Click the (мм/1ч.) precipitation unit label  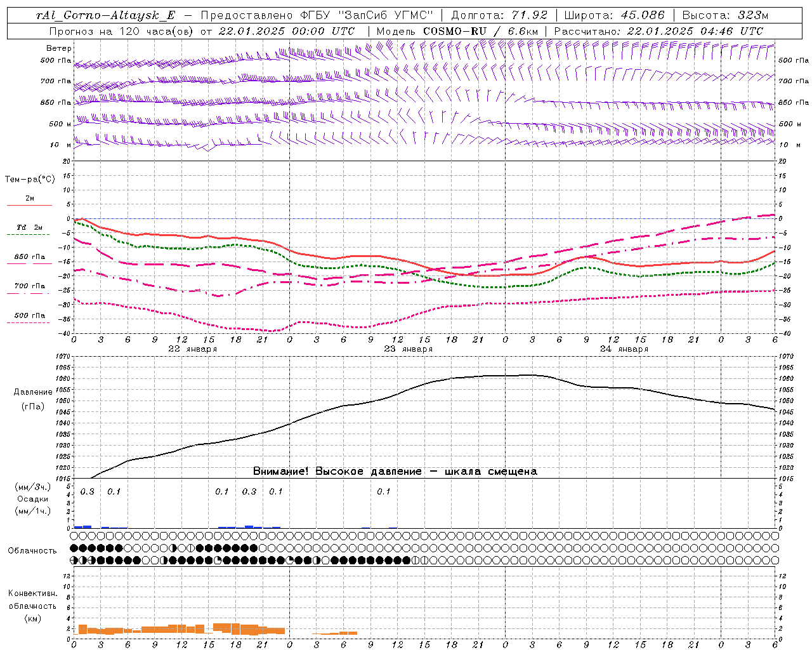33,511
